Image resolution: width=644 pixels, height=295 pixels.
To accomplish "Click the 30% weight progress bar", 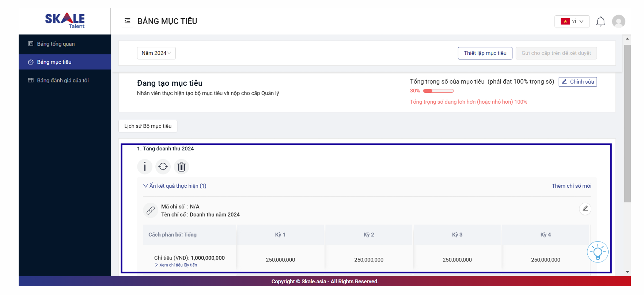I will (438, 91).
